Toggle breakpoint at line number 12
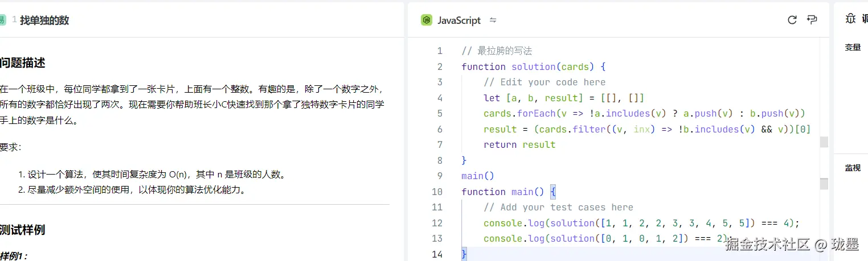The image size is (868, 261). 437,223
